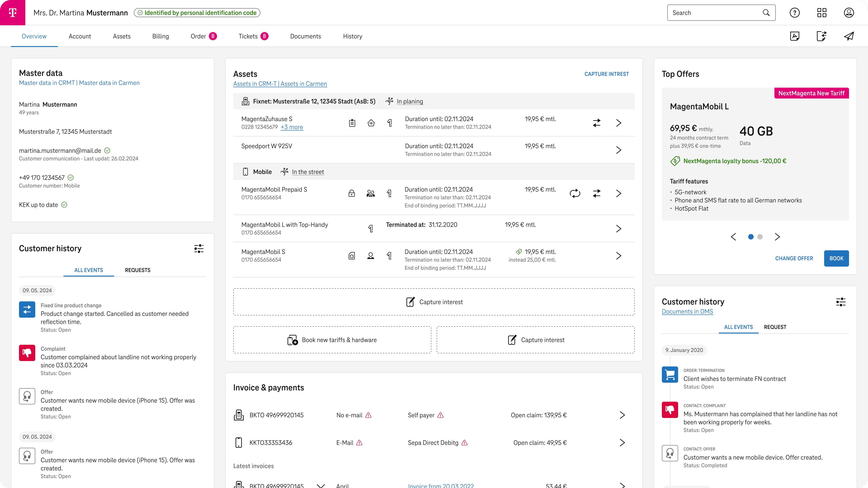Click renew cycle icon for MagentaMobil Prepaid S
The image size is (868, 488).
tap(575, 193)
